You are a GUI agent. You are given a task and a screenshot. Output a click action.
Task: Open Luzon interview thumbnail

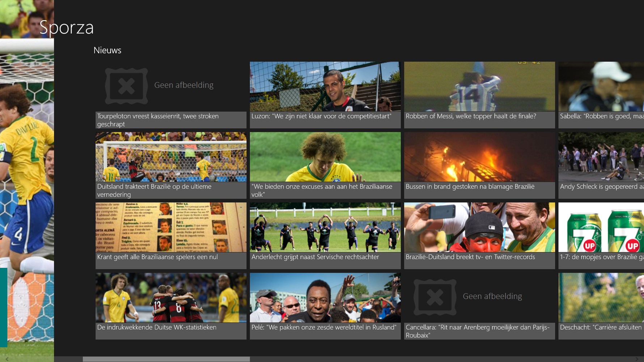(325, 86)
